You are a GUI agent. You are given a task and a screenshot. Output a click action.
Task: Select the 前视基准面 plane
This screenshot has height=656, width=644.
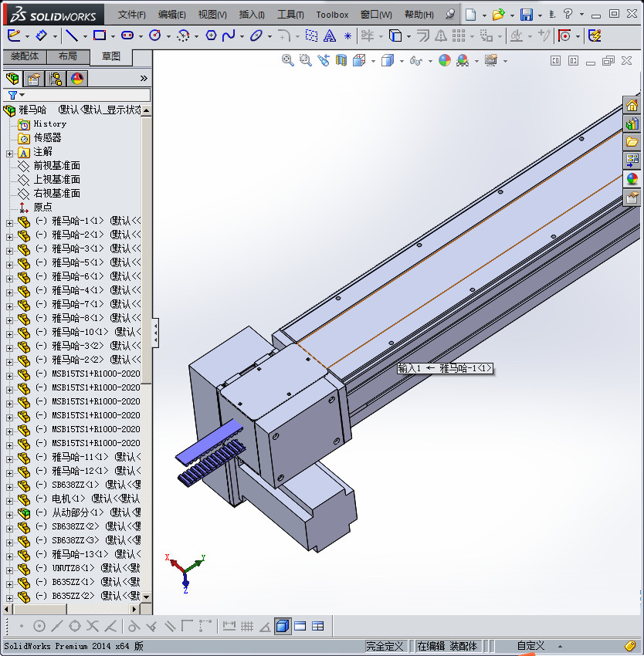click(x=56, y=166)
